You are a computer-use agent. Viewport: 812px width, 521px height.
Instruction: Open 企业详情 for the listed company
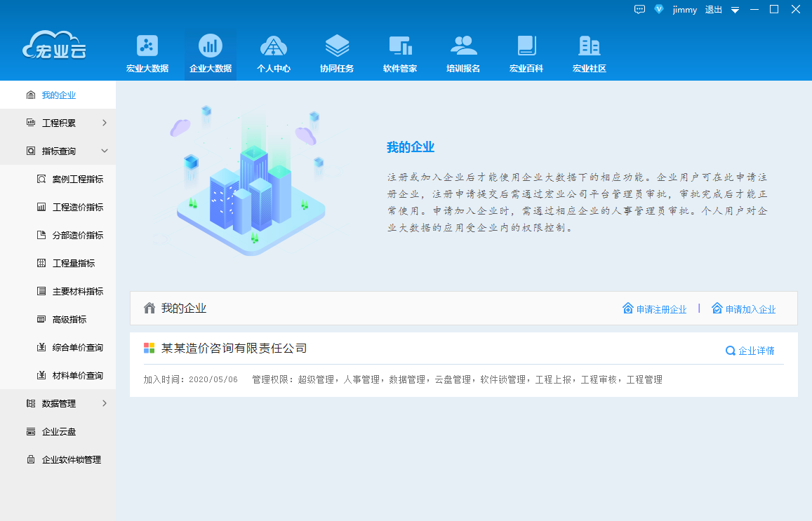750,350
